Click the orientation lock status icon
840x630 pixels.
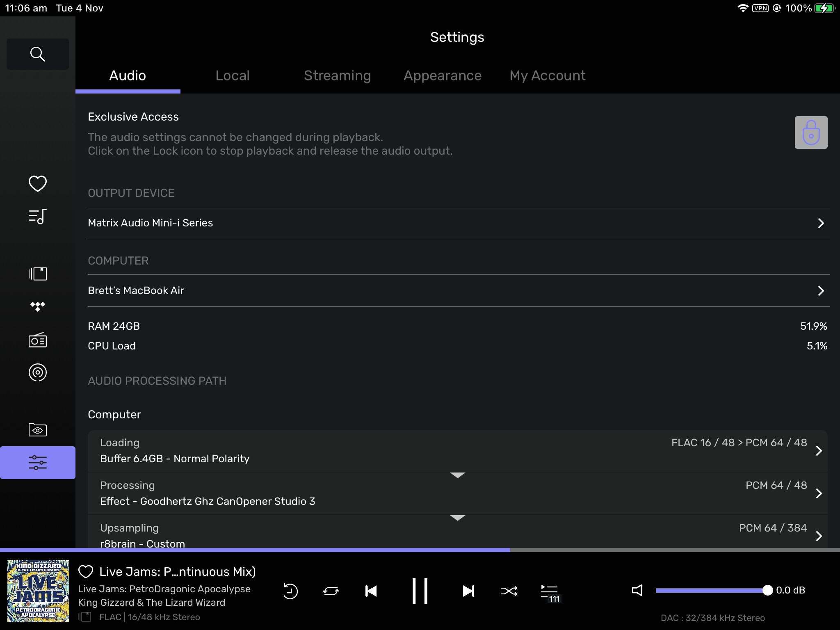777,8
